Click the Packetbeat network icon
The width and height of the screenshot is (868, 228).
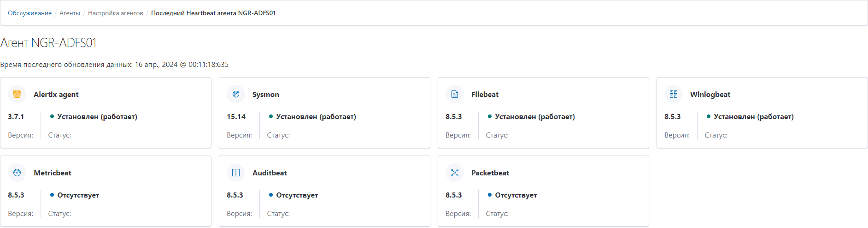[x=455, y=173]
